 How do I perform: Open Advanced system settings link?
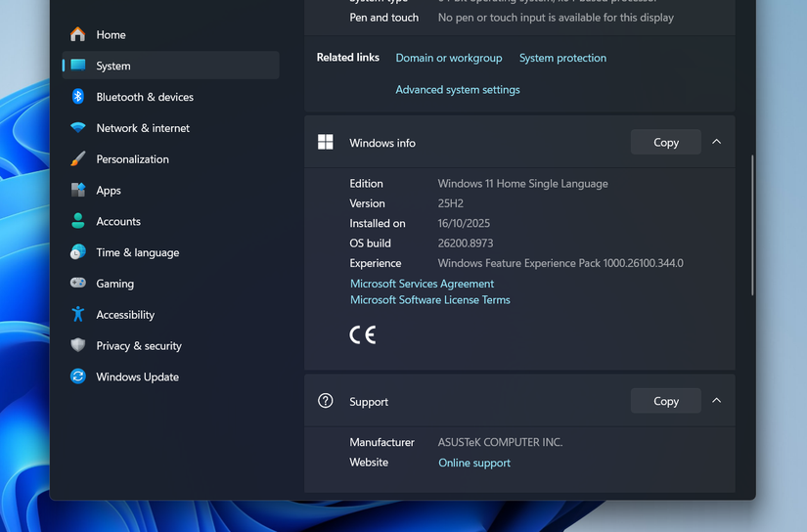point(458,90)
